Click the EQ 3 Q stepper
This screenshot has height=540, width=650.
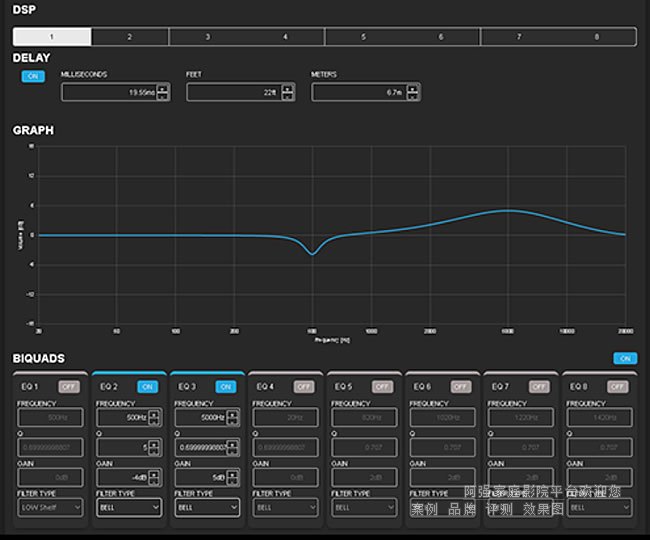[233, 448]
